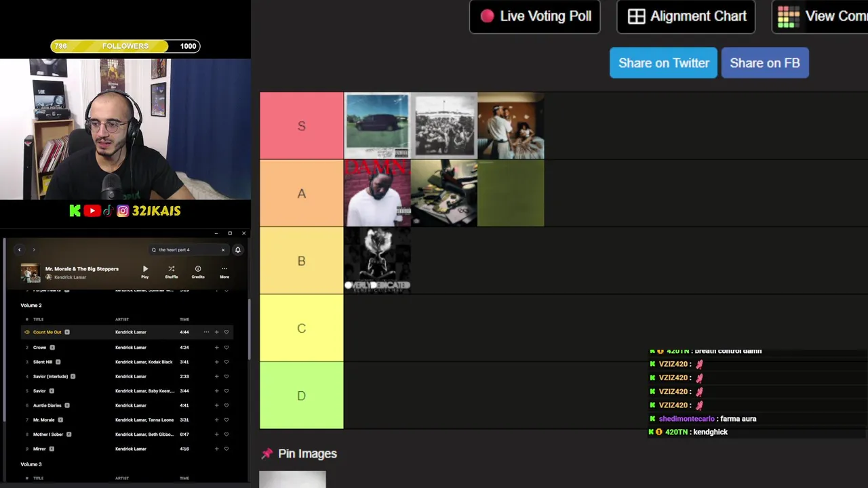Select the A tier label
Viewport: 868px width, 488px height.
click(302, 193)
